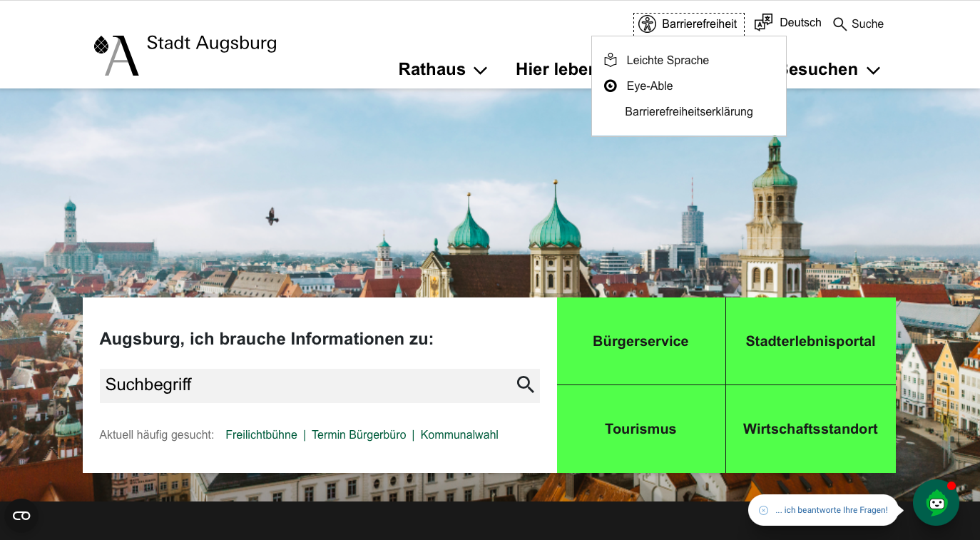The width and height of the screenshot is (980, 540).
Task: Click the eye icon beside Eye-Able
Action: point(611,86)
